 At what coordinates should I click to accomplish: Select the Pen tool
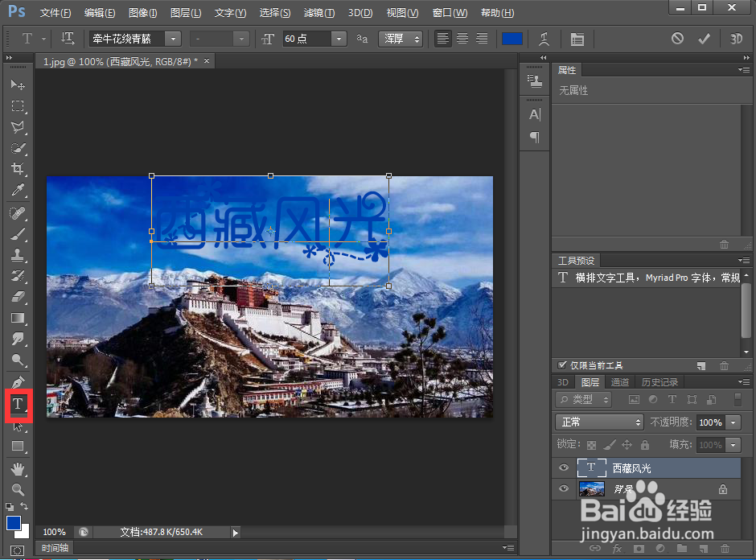coord(18,382)
